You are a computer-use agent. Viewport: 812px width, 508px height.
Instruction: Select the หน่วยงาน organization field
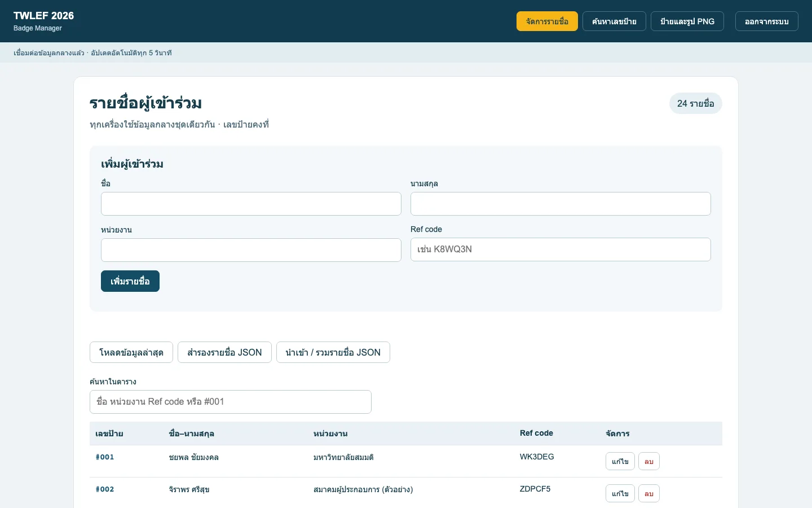click(x=251, y=250)
